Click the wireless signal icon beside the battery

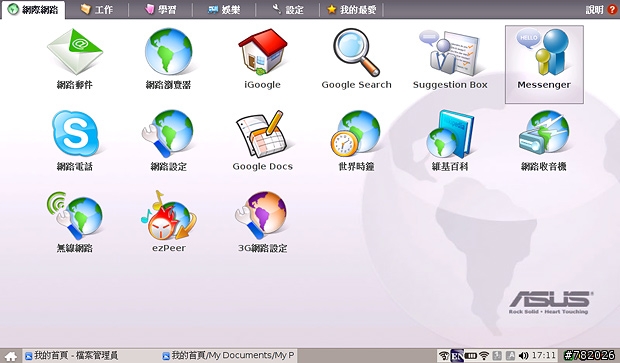click(x=484, y=355)
